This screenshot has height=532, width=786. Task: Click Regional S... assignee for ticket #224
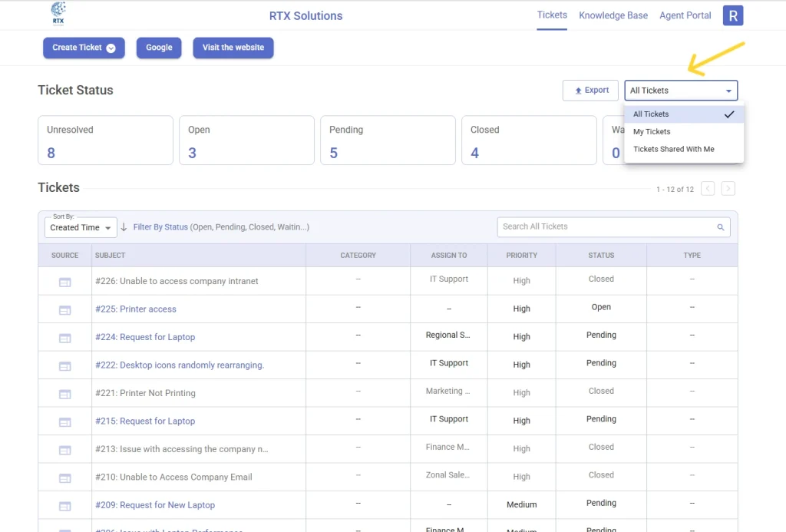(x=448, y=335)
